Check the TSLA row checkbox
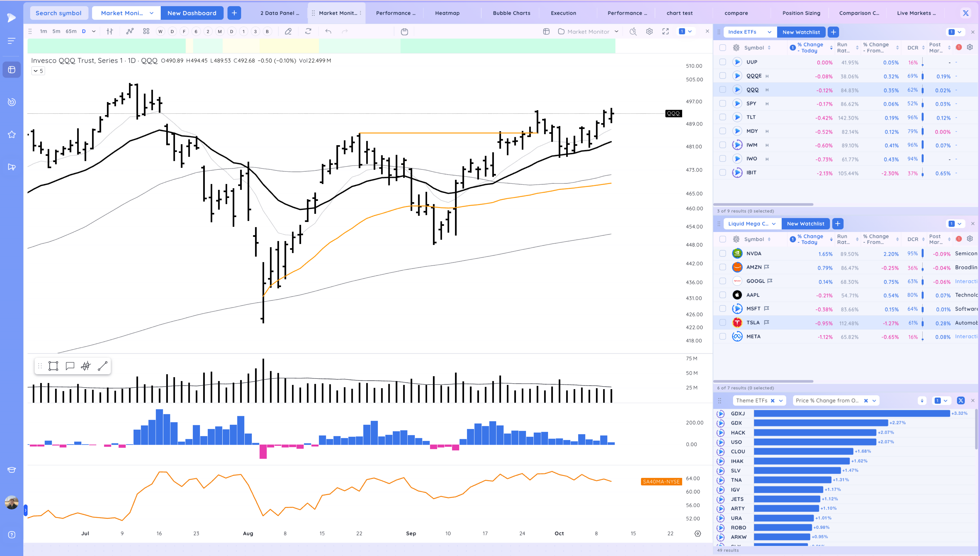Screen dimensions: 980x556 [x=723, y=323]
